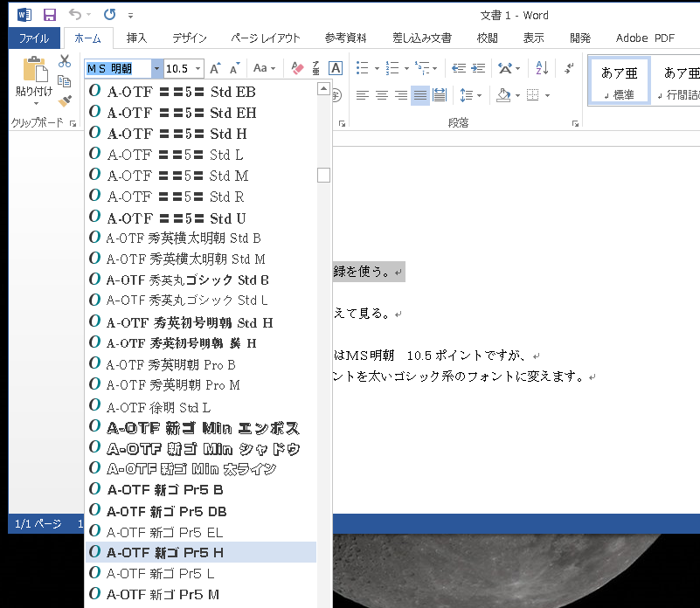Viewport: 700px width, 608px height.
Task: Click the Sort A-Z icon
Action: point(542,68)
